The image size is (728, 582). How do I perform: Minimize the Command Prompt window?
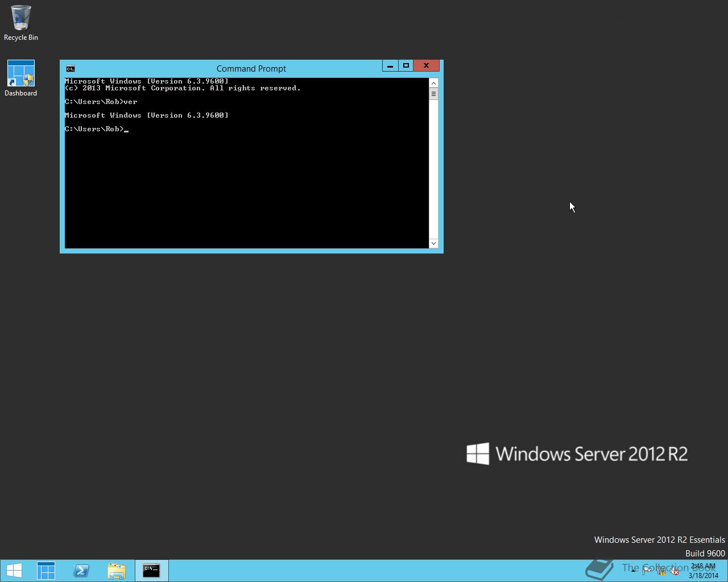coord(390,66)
